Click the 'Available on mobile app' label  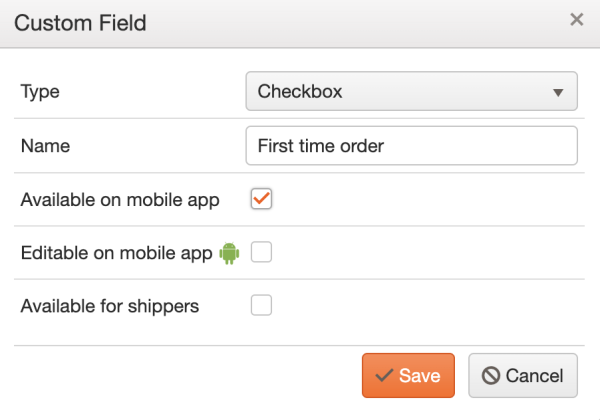(119, 199)
